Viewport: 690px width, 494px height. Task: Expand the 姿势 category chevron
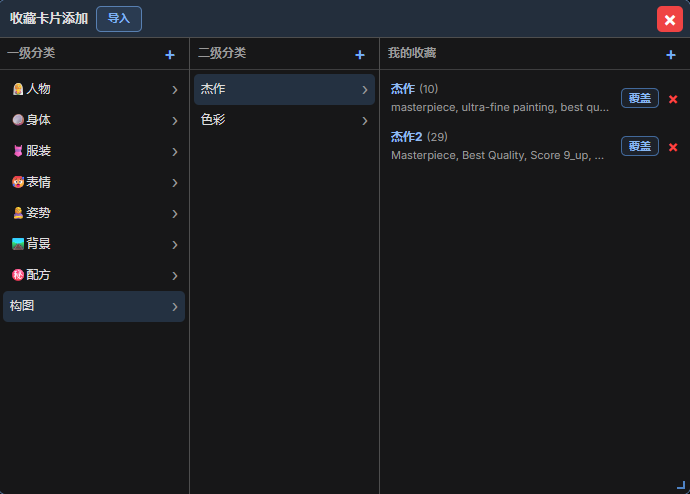coord(175,214)
